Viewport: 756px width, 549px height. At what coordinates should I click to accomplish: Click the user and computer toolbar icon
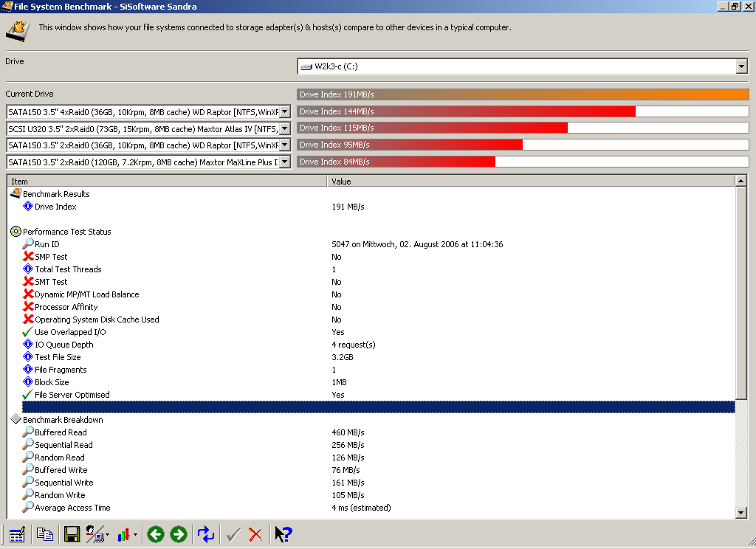95,534
